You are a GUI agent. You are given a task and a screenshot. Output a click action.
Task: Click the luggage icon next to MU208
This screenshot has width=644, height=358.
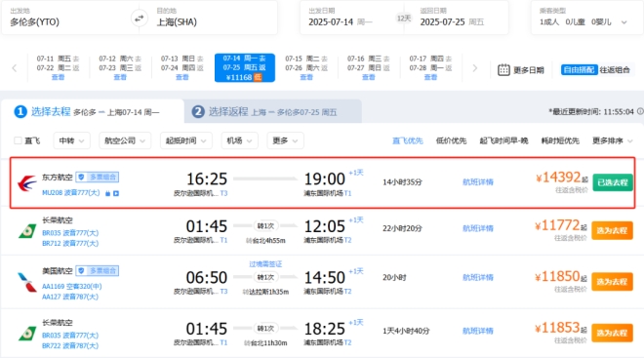(107, 193)
